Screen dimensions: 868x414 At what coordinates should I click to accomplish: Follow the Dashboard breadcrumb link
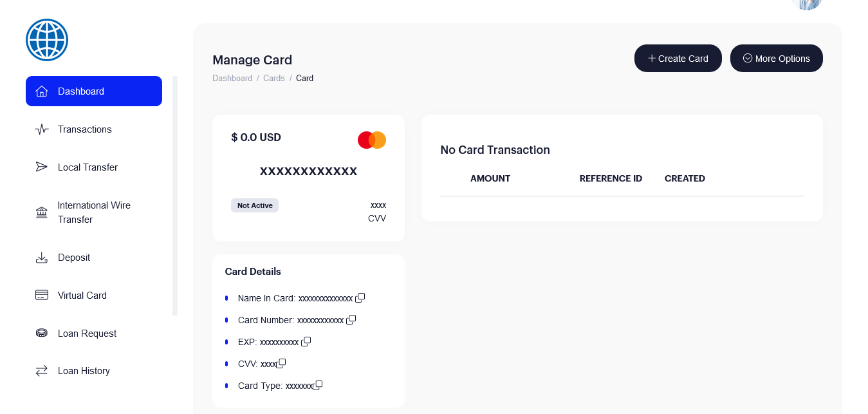coord(232,79)
